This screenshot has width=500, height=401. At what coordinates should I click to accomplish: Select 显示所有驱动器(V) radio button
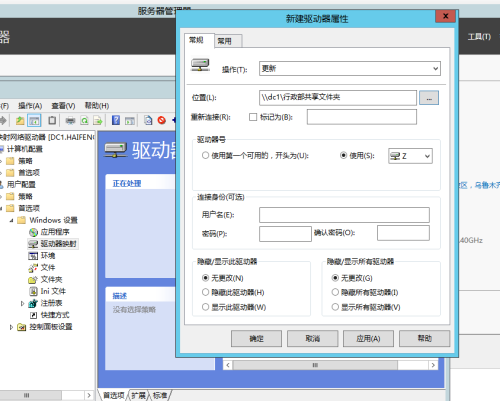click(335, 307)
